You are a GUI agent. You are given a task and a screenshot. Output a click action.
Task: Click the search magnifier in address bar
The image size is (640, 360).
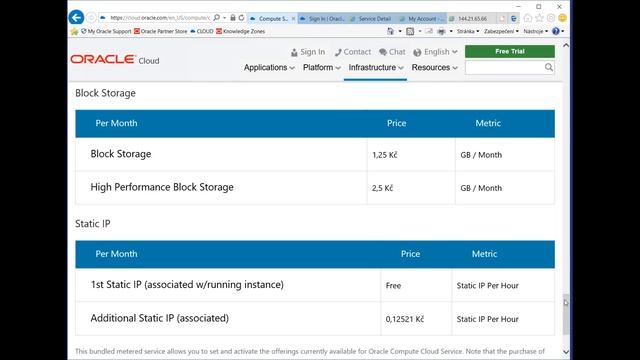click(217, 18)
